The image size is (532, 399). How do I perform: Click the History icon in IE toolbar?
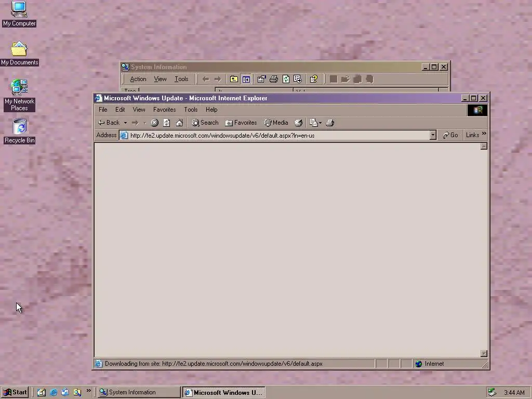298,123
